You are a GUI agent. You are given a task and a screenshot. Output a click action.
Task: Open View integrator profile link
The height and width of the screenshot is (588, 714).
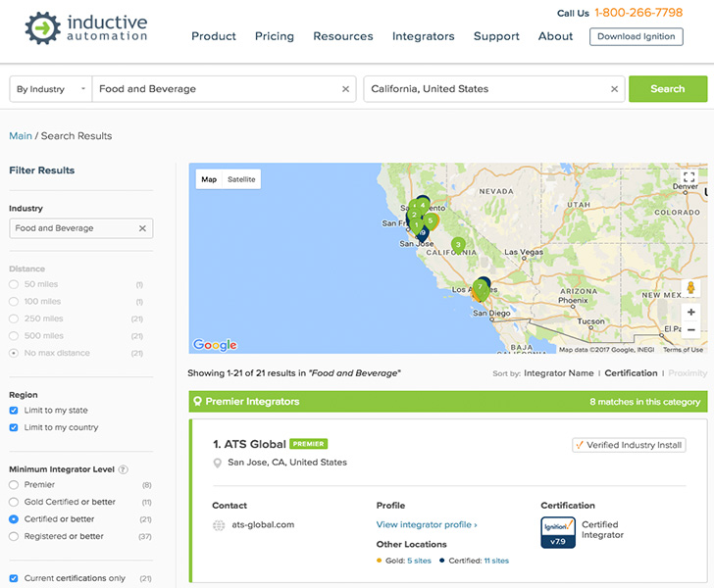427,524
